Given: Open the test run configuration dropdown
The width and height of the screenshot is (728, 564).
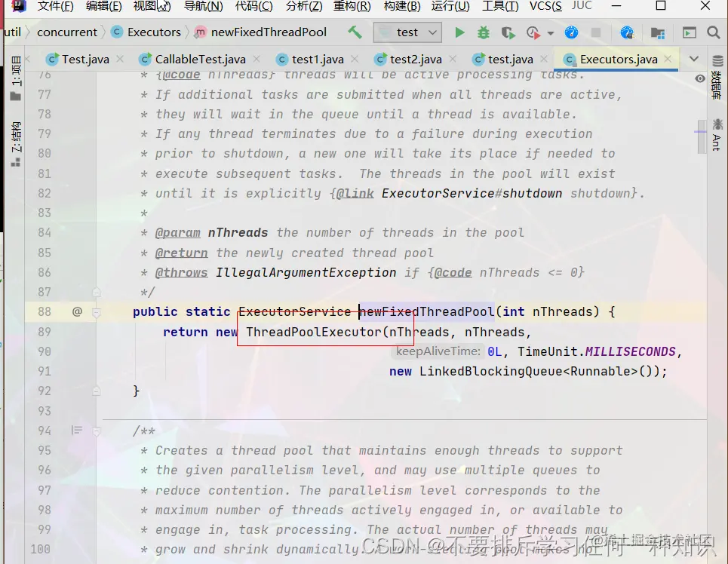Looking at the screenshot, I should (x=407, y=32).
